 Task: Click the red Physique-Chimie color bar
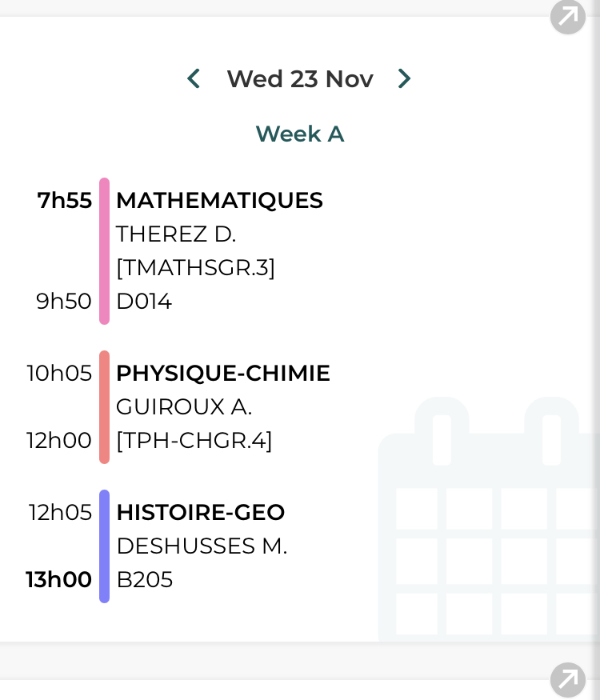104,407
